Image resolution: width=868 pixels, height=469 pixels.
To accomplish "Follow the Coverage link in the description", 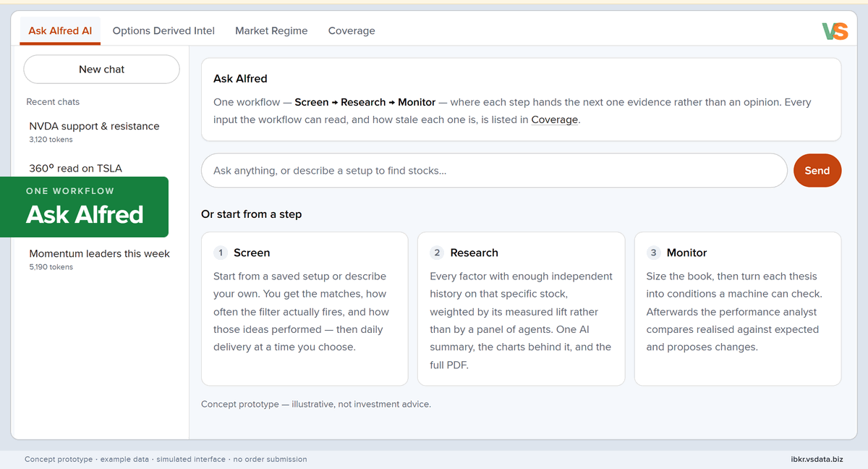I will (555, 119).
